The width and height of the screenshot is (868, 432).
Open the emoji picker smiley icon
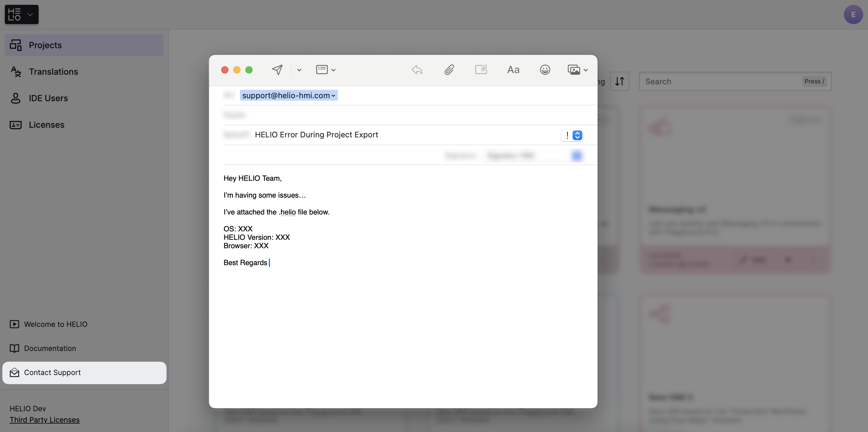point(545,70)
